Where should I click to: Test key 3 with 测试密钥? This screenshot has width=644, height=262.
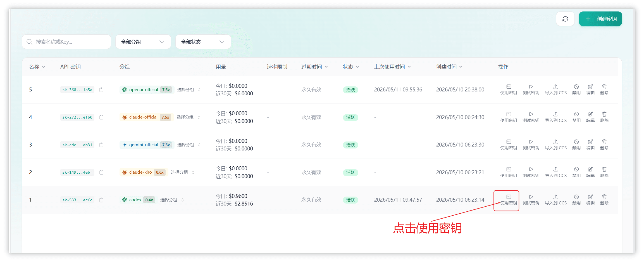tap(531, 145)
